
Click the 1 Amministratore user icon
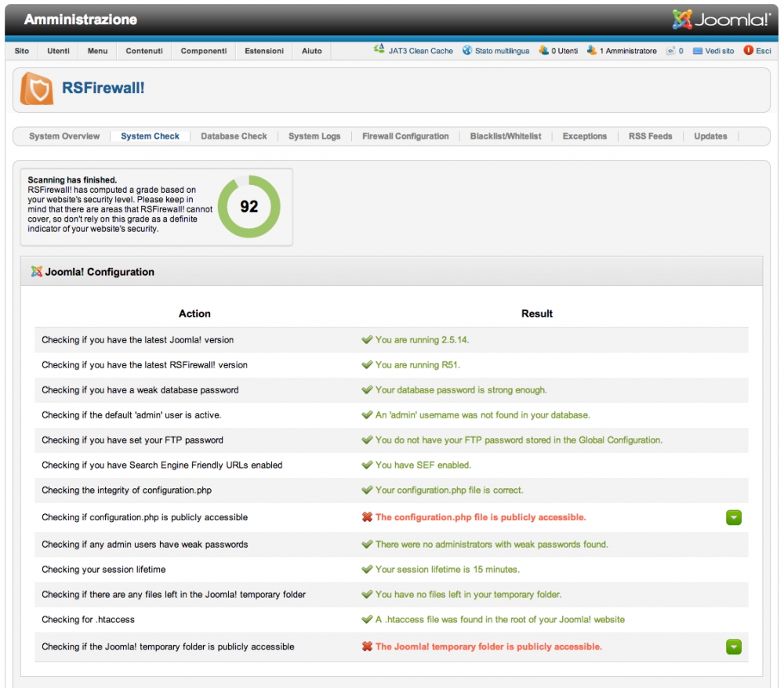[x=592, y=50]
